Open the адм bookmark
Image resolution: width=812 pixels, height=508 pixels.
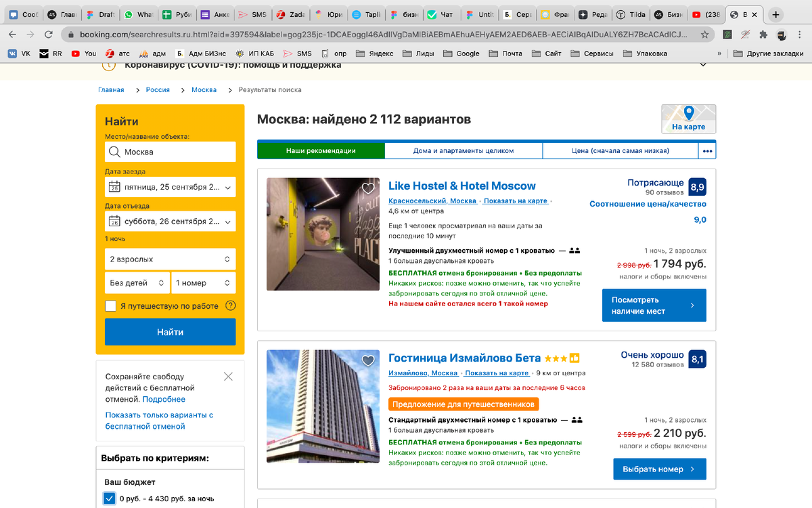click(152, 54)
